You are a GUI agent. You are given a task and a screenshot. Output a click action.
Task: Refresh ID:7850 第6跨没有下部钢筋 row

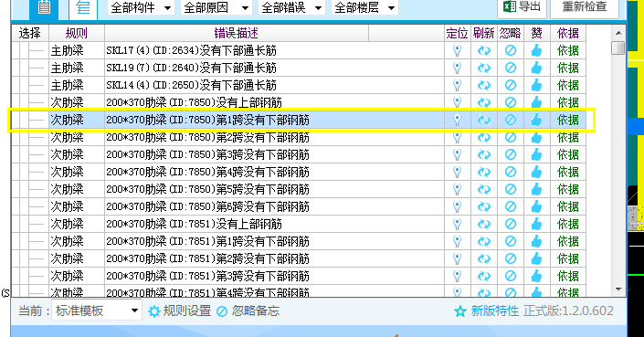[x=484, y=206]
